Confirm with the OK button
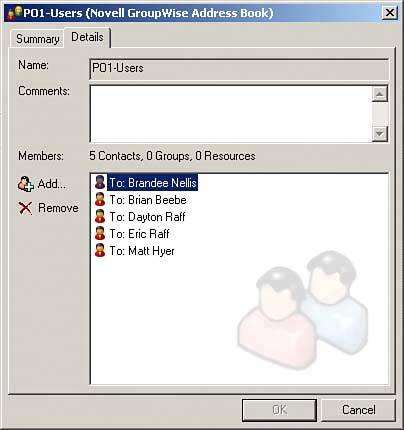This screenshot has height=430, width=404. pyautogui.click(x=279, y=410)
